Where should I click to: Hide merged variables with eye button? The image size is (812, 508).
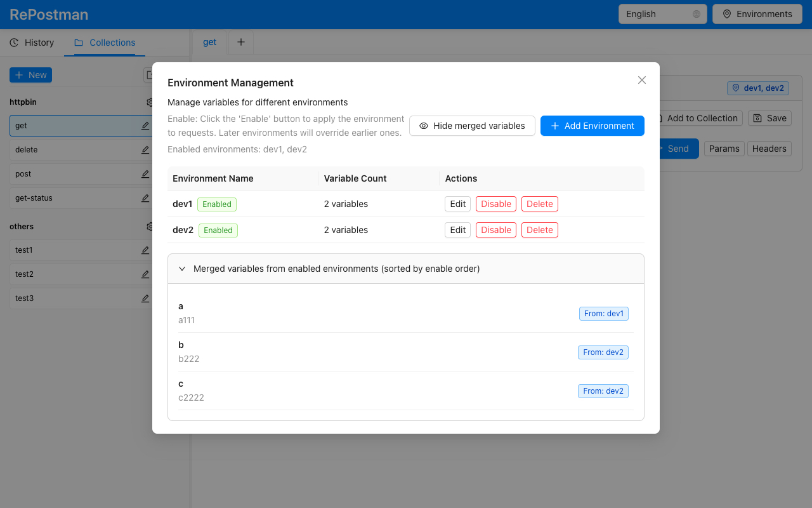[472, 126]
